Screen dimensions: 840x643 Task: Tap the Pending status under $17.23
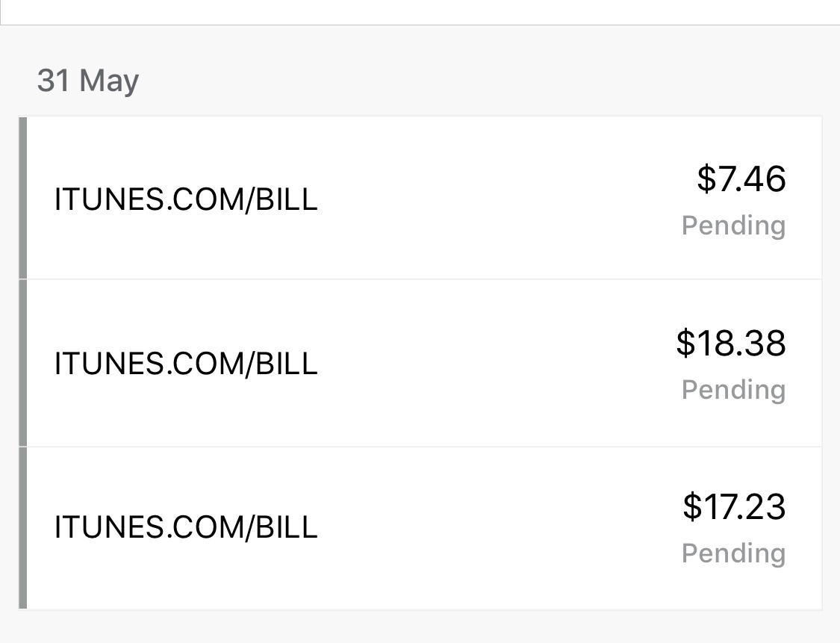tap(733, 553)
